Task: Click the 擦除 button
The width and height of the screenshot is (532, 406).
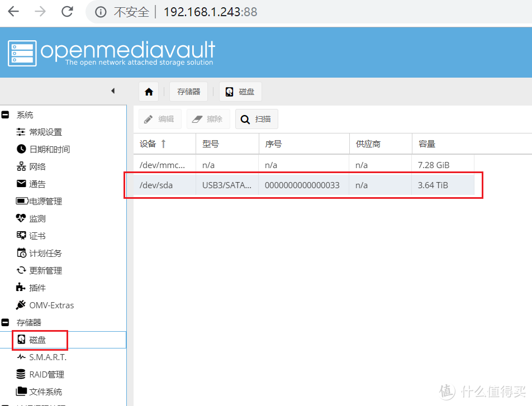Action: [208, 119]
